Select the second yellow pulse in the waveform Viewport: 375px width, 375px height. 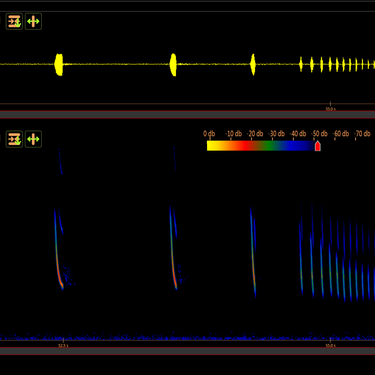pyautogui.click(x=173, y=64)
